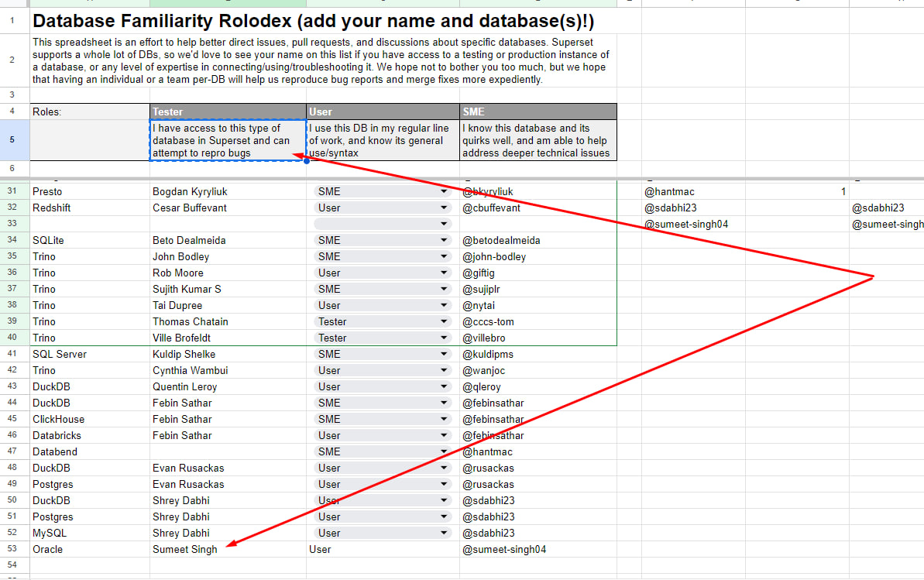
Task: Click the Quentin Leroy name cell
Action: [x=228, y=386]
